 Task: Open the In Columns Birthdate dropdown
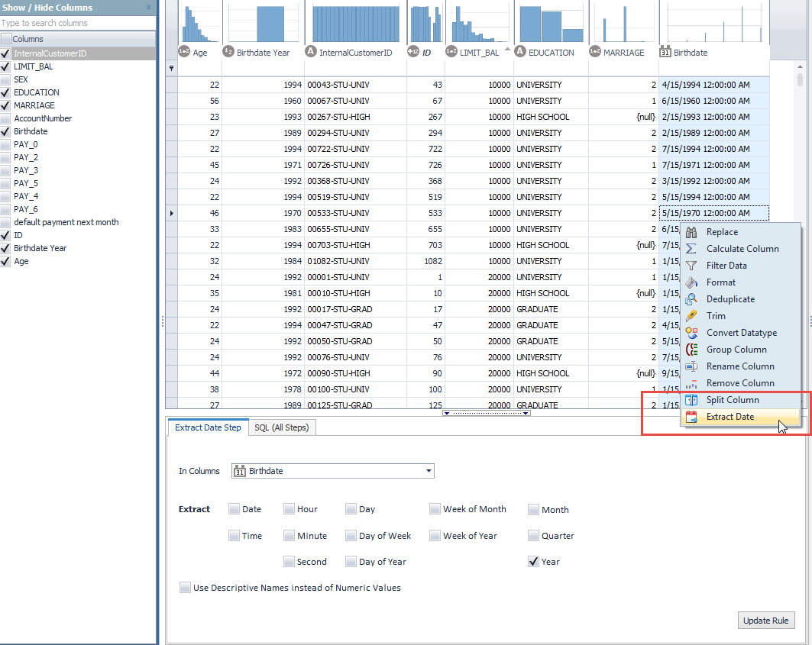(429, 471)
